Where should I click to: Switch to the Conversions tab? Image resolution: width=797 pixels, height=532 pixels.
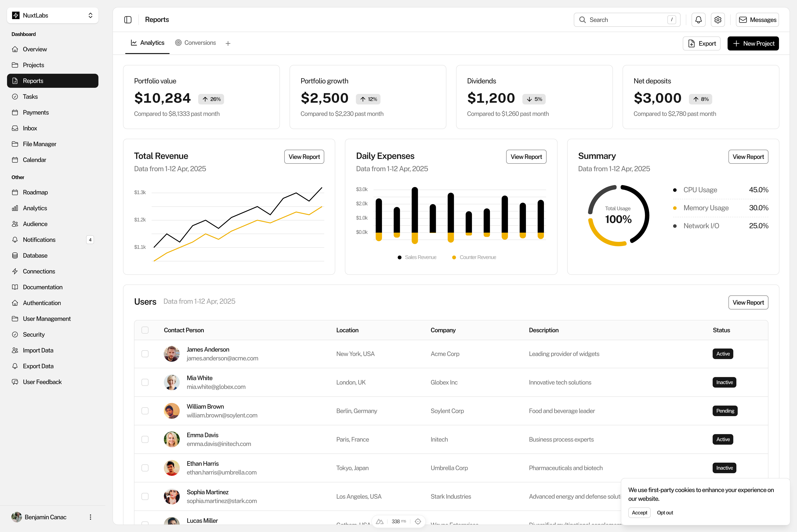(196, 43)
